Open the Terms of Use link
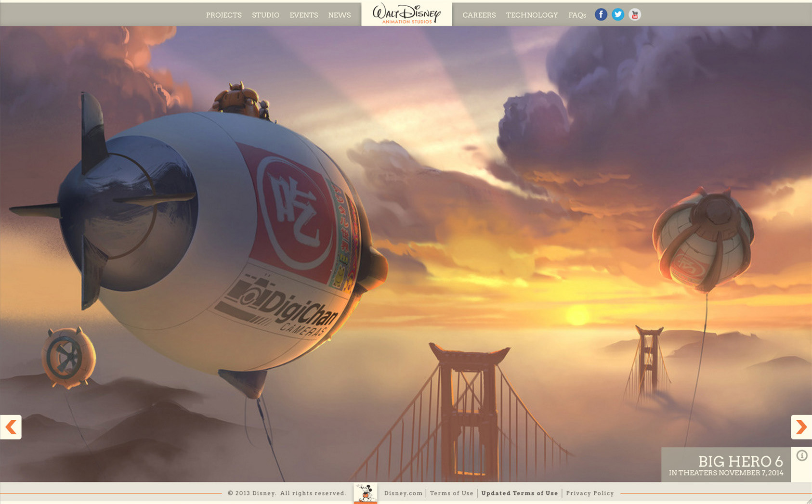 coord(452,493)
